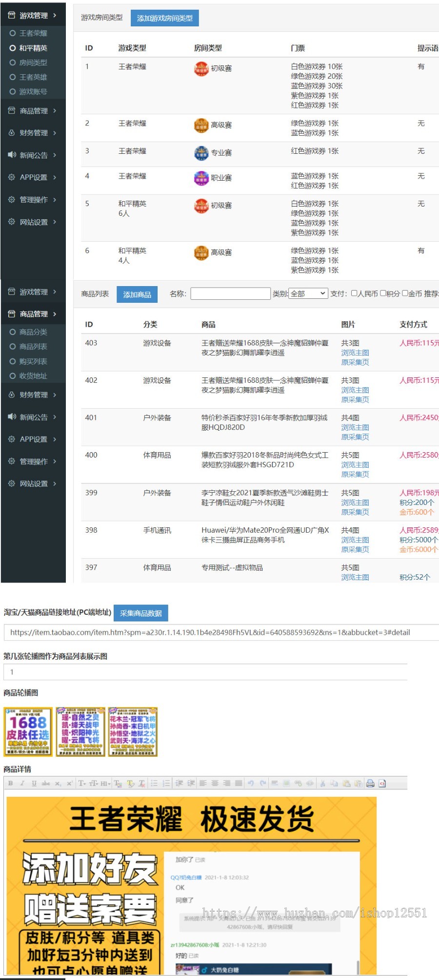This screenshot has height=980, width=439.
Task: Toggle bold in the product detail editor
Action: pyautogui.click(x=10, y=783)
